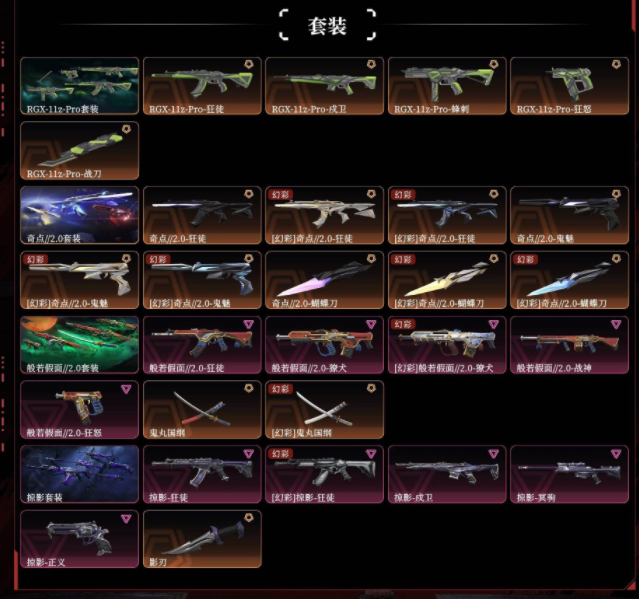Viewport: 639px width, 599px height.
Task: Click pink triangle badge on 般若假面//2.0-狂徒
Action: pos(249,324)
